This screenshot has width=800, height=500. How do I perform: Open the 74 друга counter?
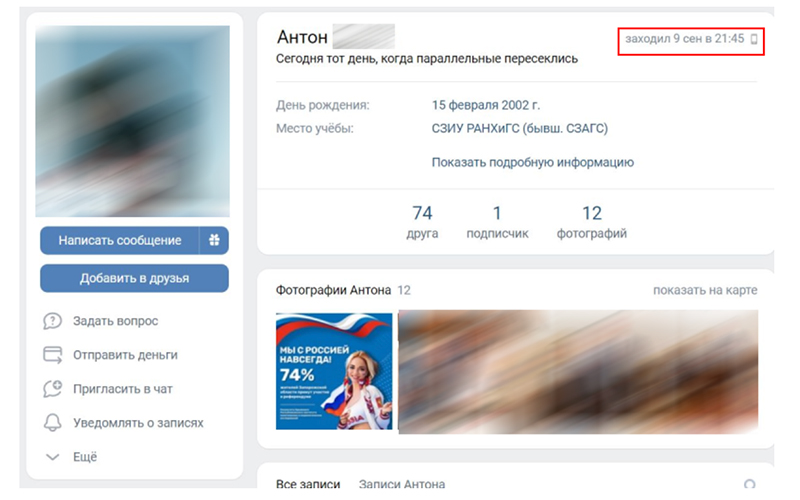(422, 221)
